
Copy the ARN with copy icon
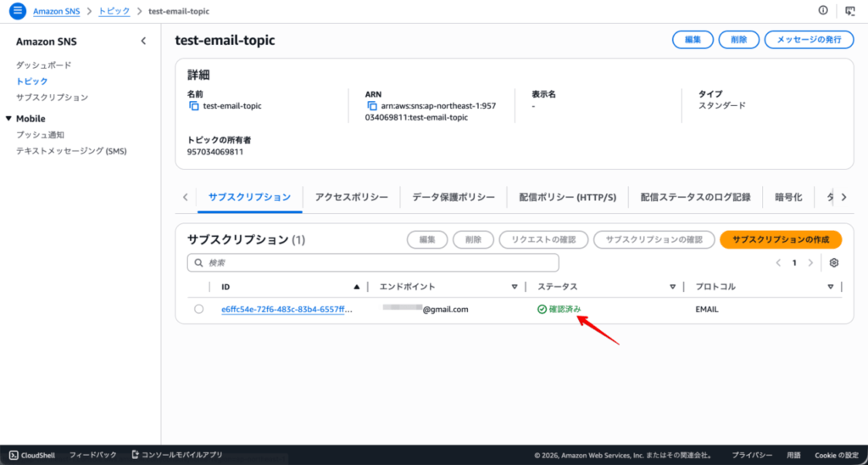coord(372,106)
